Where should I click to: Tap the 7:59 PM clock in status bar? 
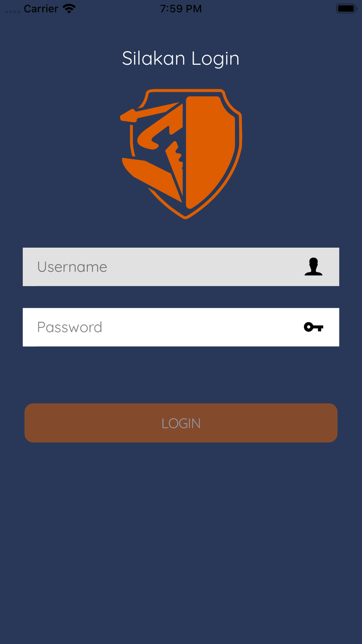click(x=181, y=8)
